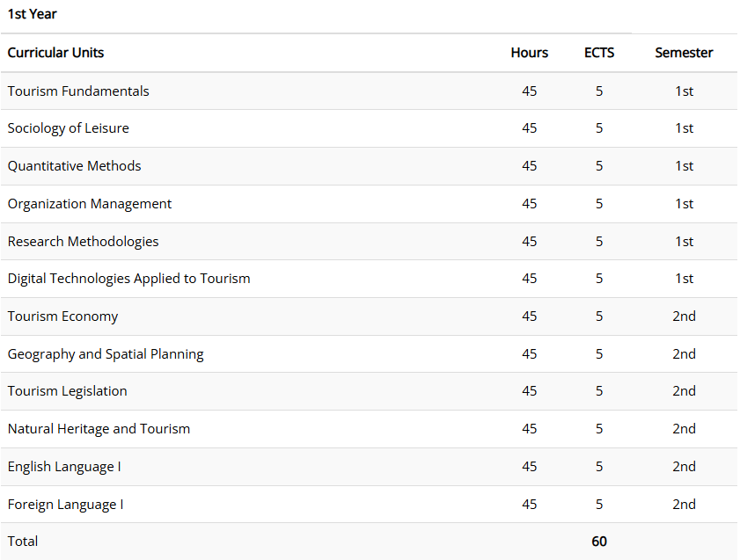
Task: Click Quantitative Methods curricular unit
Action: coord(75,166)
